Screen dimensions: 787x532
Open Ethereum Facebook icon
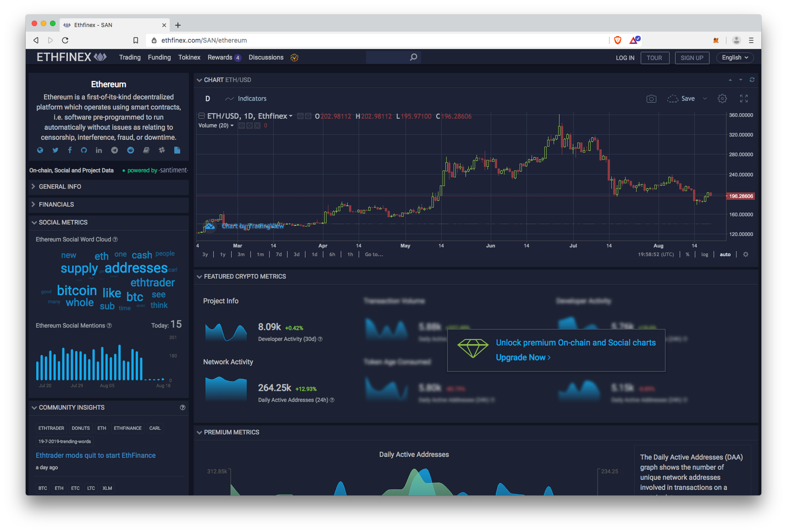[x=70, y=150]
